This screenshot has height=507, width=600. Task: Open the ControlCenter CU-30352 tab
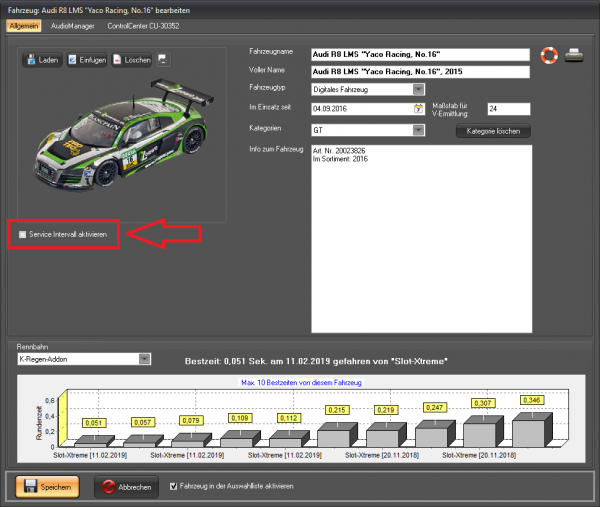pos(143,26)
